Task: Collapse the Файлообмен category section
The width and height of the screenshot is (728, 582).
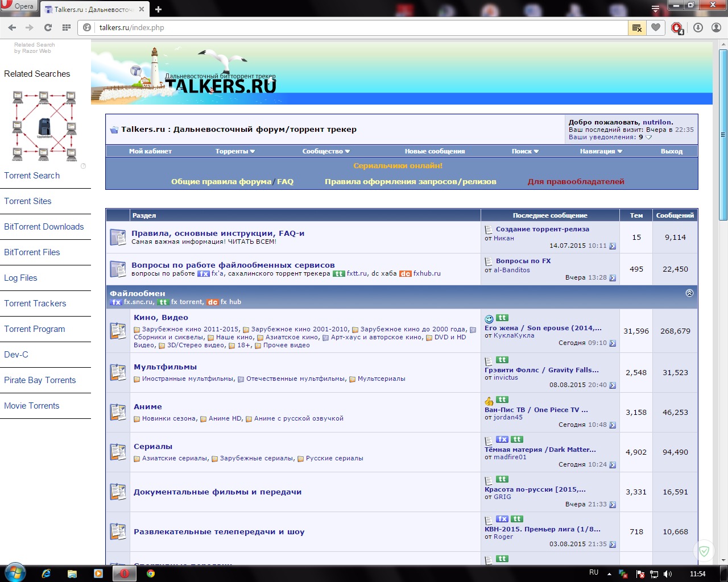Action: [689, 293]
